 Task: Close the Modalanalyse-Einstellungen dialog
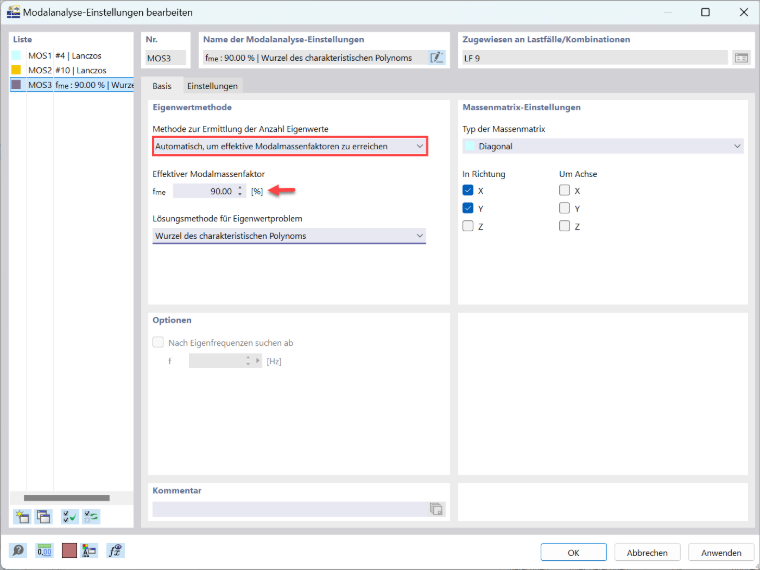744,12
